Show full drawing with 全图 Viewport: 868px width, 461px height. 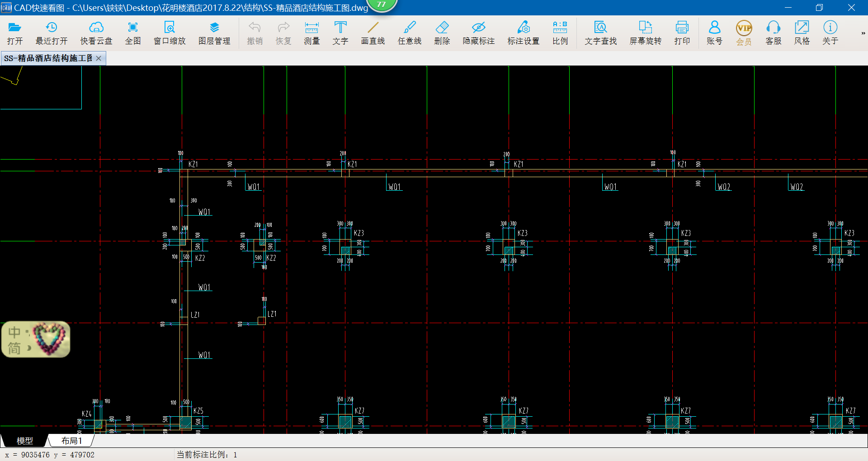click(x=133, y=33)
